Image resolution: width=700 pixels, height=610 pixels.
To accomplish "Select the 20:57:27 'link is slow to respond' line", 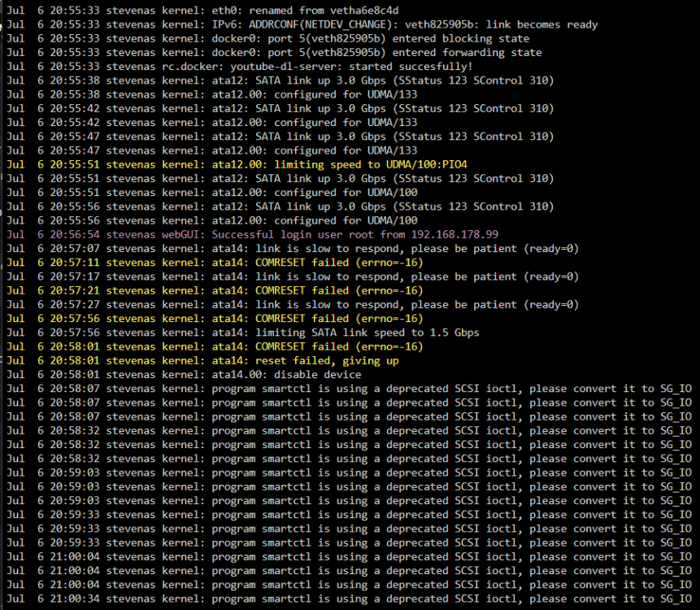I will (293, 304).
